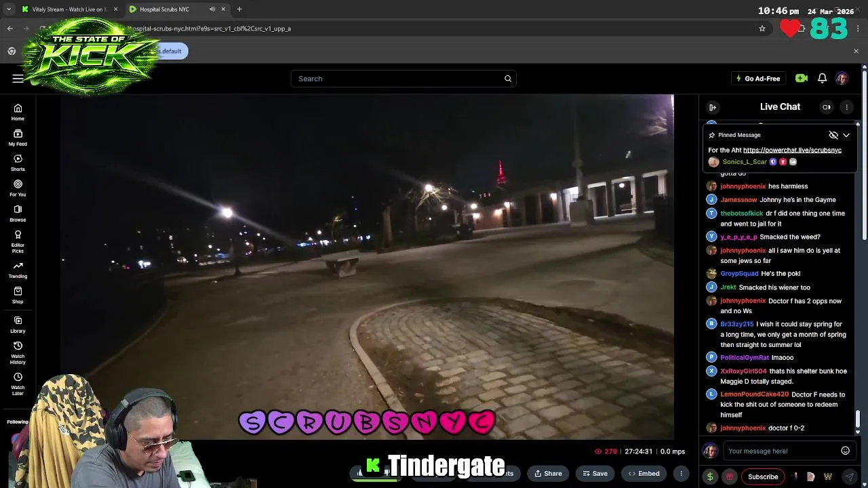Send the chat message with the arrow icon
This screenshot has width=868, height=488.
click(849, 476)
